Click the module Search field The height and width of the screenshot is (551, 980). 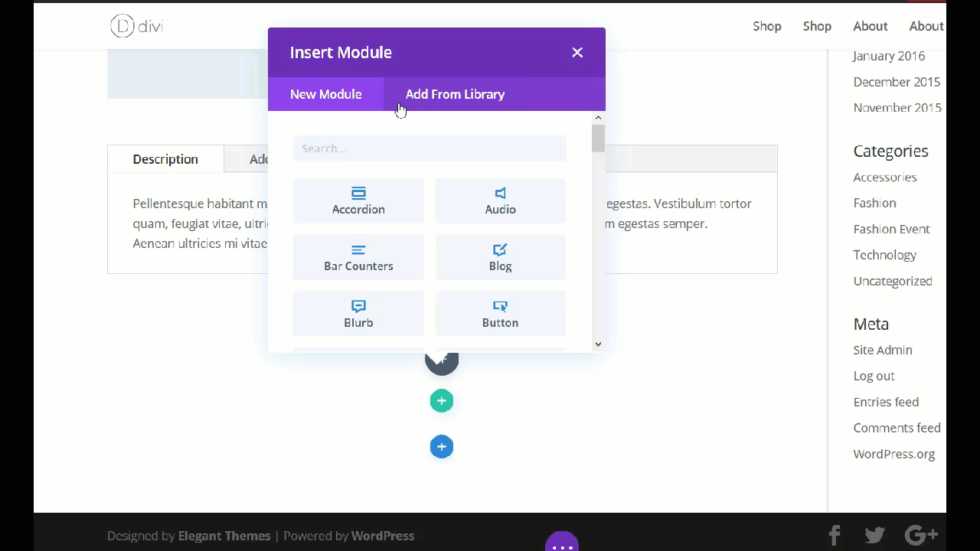[x=430, y=148]
